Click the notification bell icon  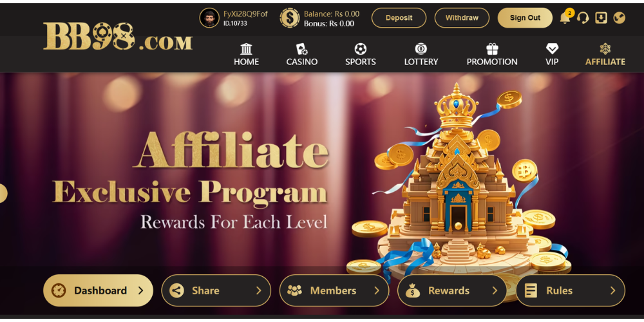(565, 18)
